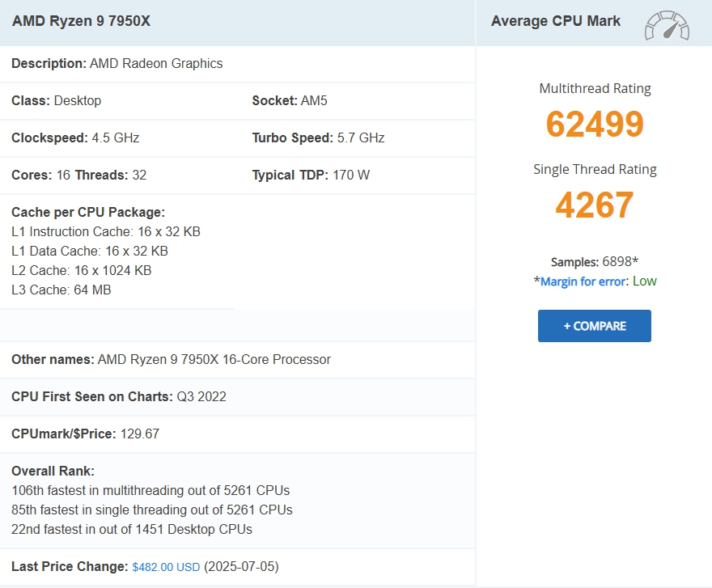This screenshot has width=712, height=588.
Task: Click the Turbo Speed: 5.7 GHz entry
Action: click(x=318, y=138)
